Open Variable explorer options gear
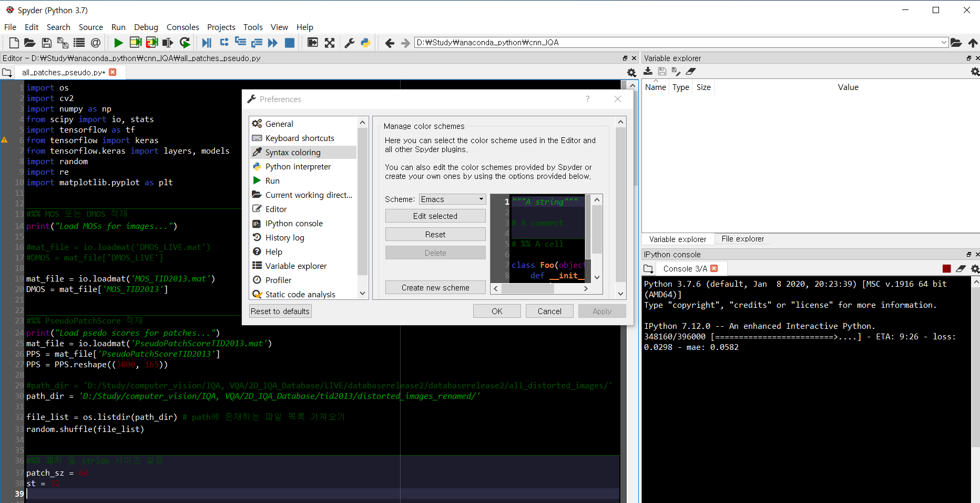Image resolution: width=980 pixels, height=503 pixels. pos(975,72)
